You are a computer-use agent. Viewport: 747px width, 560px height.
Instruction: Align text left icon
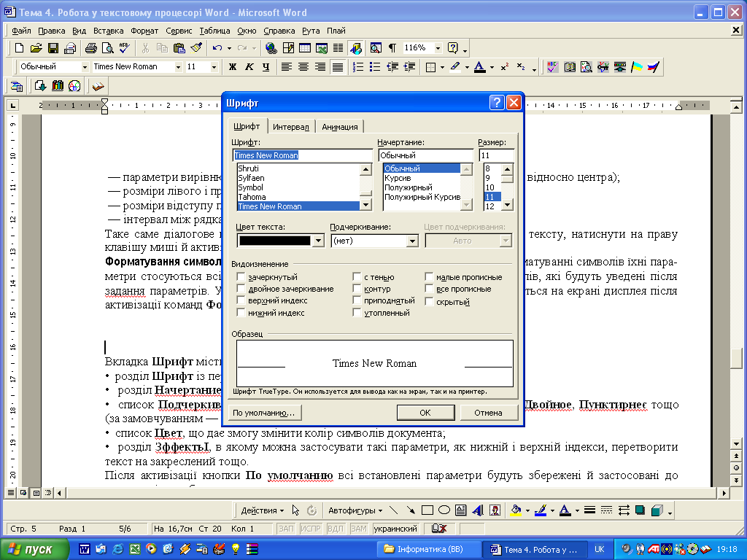pyautogui.click(x=286, y=67)
